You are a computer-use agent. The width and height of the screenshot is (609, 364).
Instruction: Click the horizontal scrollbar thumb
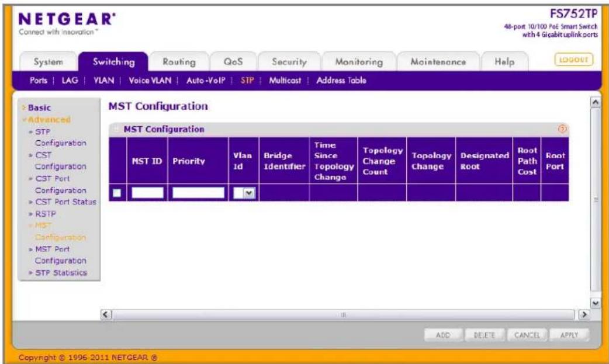click(x=343, y=315)
